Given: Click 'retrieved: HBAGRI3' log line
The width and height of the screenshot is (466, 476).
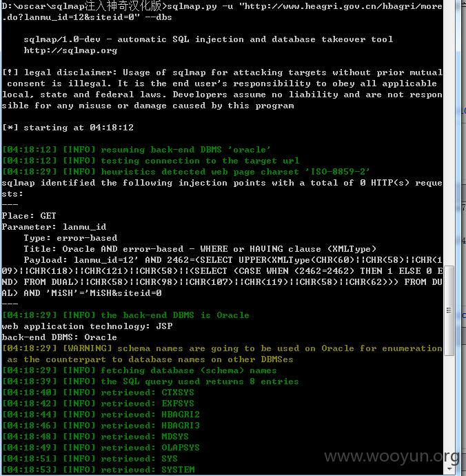Looking at the screenshot, I should click(101, 426).
